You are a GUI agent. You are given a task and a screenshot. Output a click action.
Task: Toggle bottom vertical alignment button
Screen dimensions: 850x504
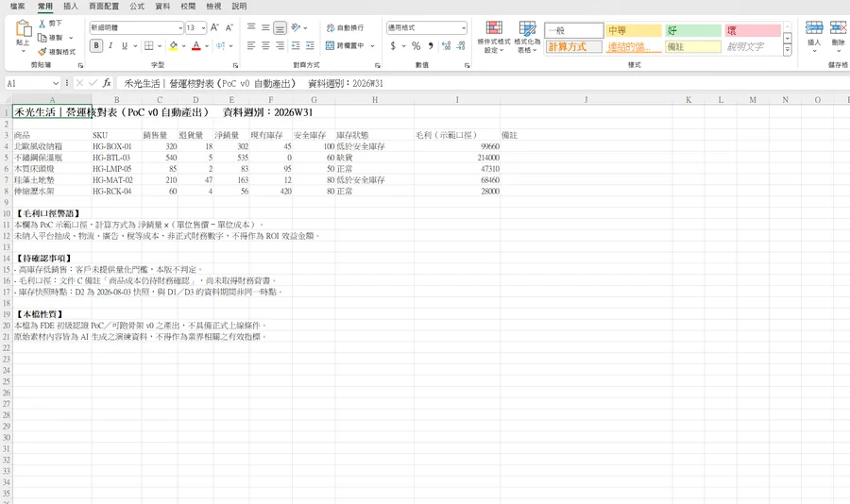280,27
